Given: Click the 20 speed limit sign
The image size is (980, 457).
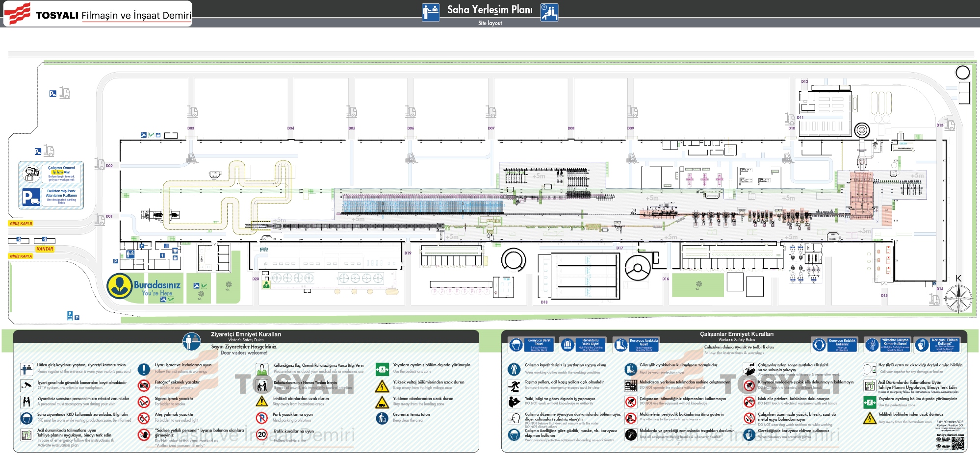Looking at the screenshot, I should (x=262, y=434).
